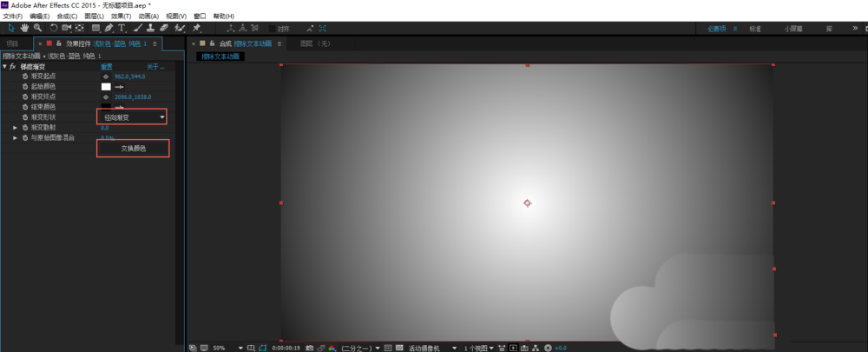Toggle the fx switch for 梯度渐变
The image size is (868, 352).
(13, 67)
